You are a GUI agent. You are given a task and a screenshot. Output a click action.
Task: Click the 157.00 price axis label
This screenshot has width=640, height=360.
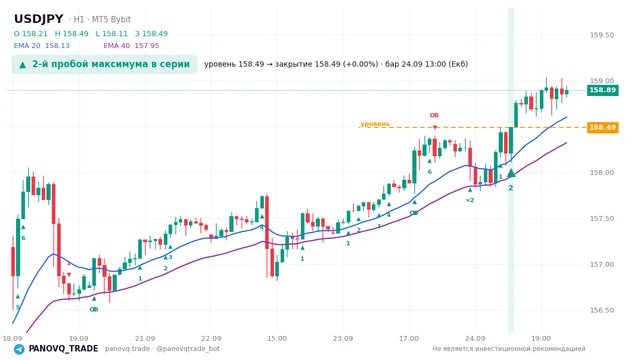[x=602, y=264]
